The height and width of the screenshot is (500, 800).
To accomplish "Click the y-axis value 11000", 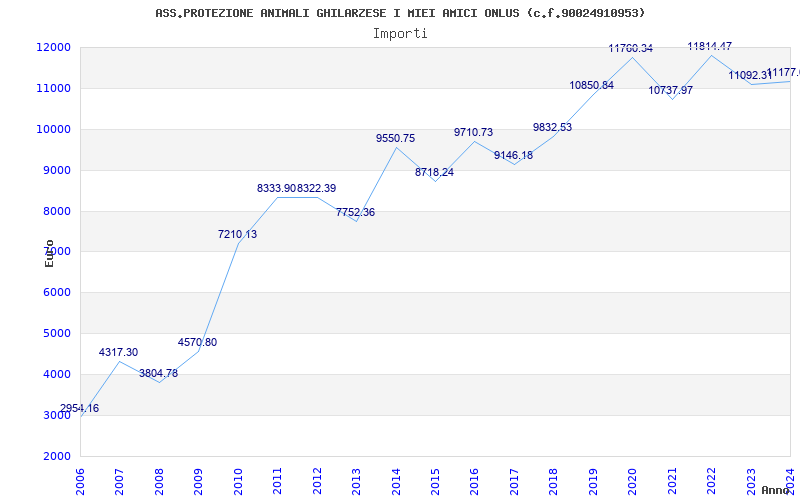I will coord(53,88).
